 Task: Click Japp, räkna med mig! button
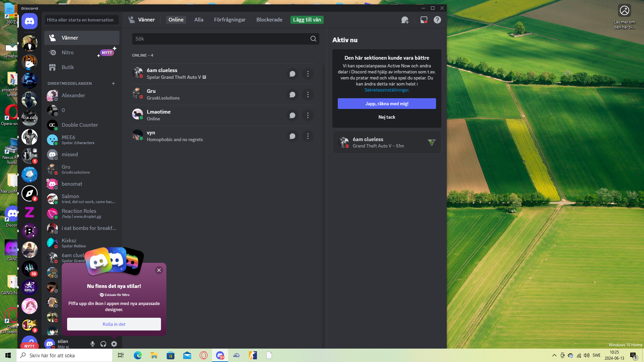tap(386, 104)
